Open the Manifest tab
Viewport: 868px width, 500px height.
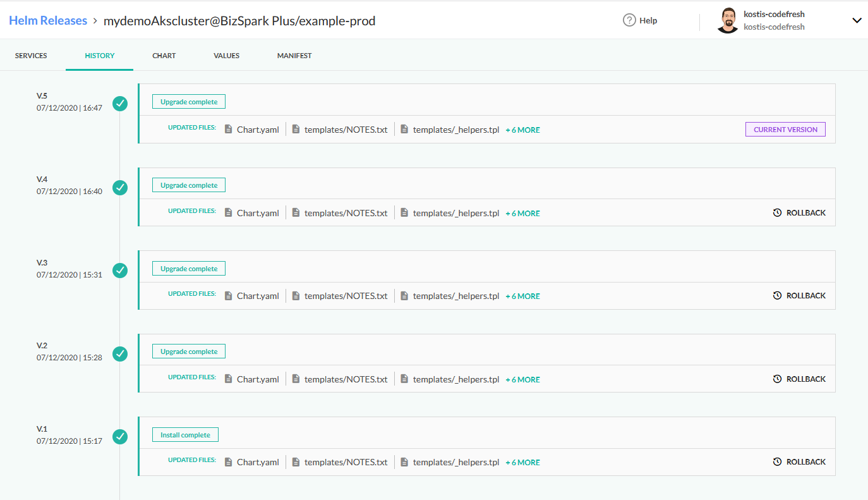pyautogui.click(x=294, y=56)
